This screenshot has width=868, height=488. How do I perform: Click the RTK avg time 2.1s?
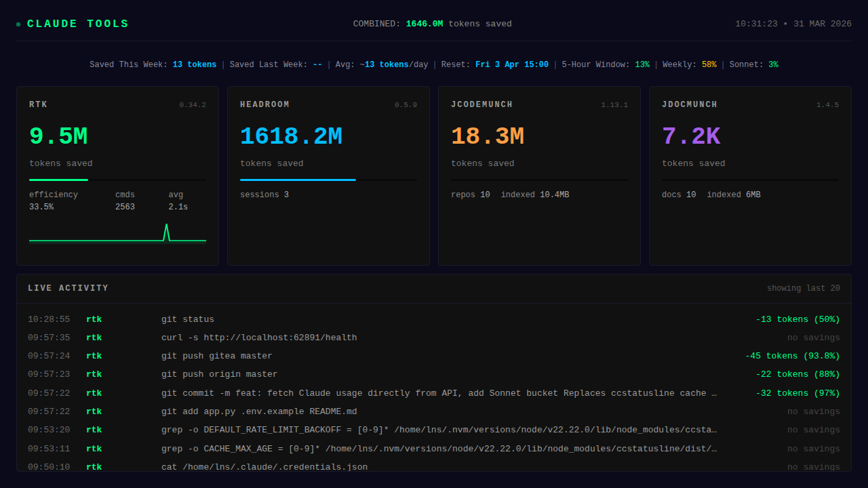[x=178, y=207]
